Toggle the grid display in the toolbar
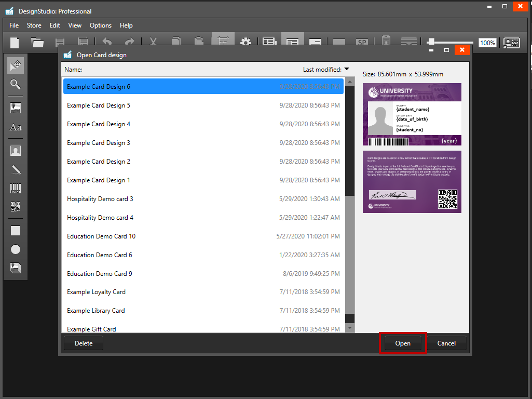This screenshot has width=532, height=399. click(223, 42)
